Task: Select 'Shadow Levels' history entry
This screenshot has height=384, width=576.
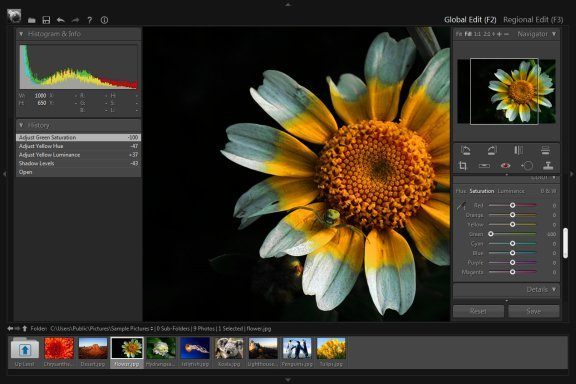Action: coord(78,163)
